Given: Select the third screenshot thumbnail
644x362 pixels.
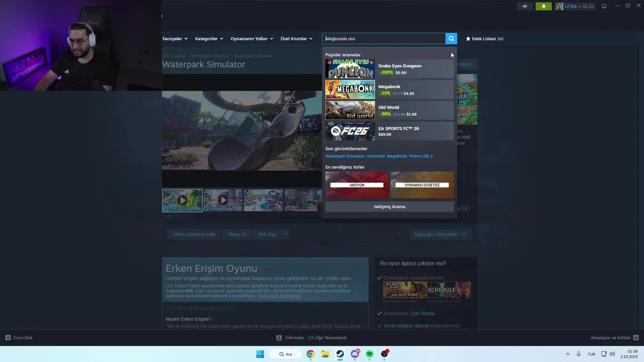Looking at the screenshot, I should [263, 201].
